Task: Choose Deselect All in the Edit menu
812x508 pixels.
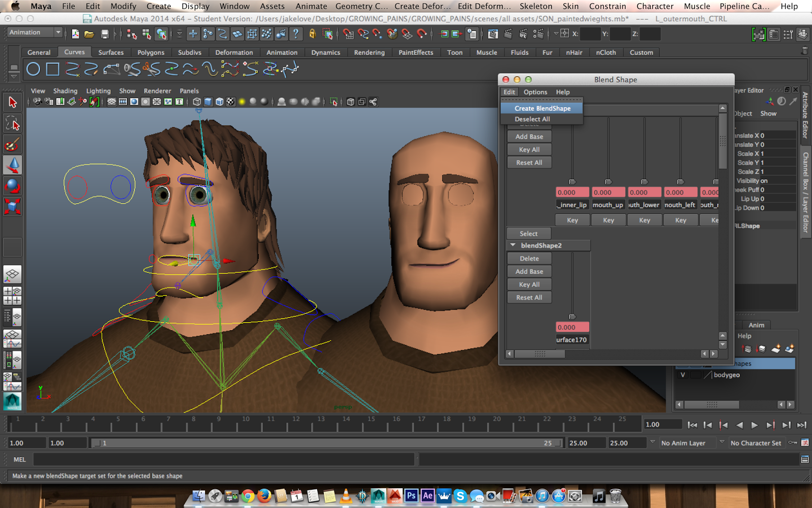Action: point(542,119)
